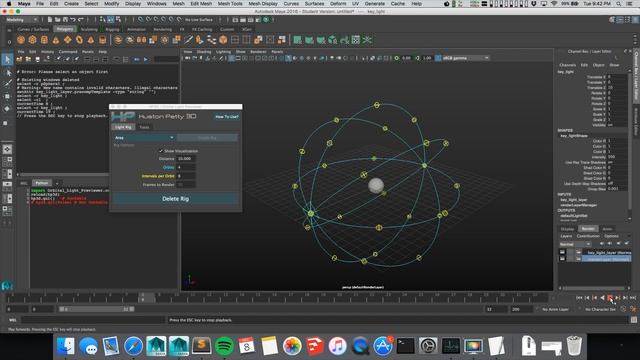Select the Lasso select tool in toolbox
Screen dimensions: 640x360
coord(7,72)
